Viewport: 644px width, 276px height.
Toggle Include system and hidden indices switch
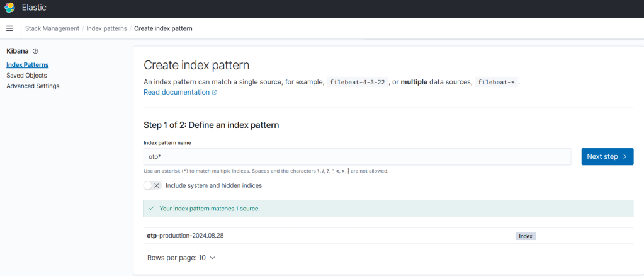coord(152,185)
